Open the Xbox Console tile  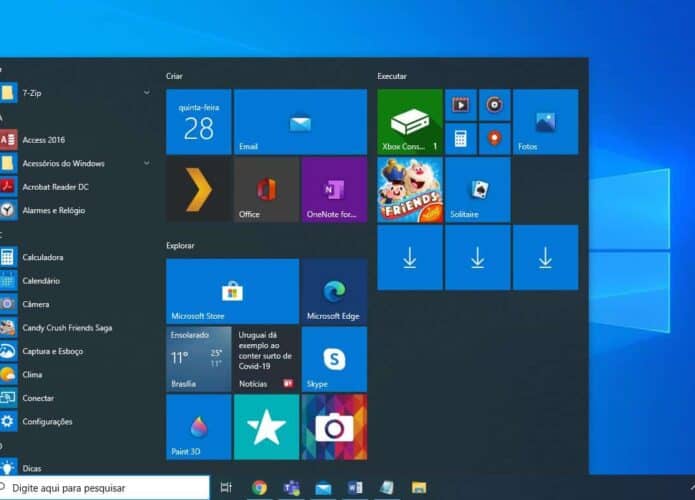point(410,122)
